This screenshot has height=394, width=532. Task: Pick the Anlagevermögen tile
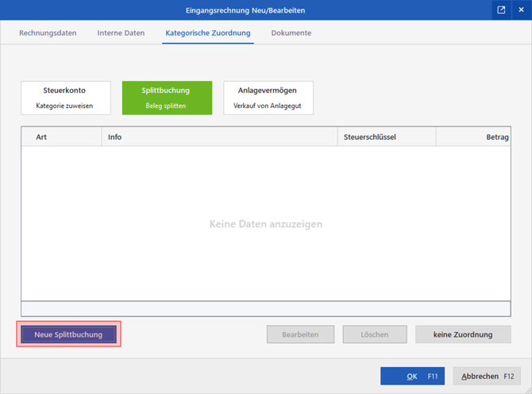pos(268,98)
